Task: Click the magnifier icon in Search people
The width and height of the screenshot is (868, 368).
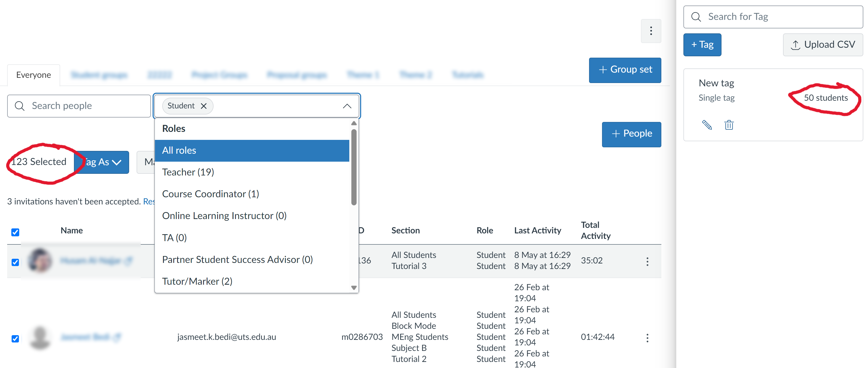Action: [x=19, y=106]
